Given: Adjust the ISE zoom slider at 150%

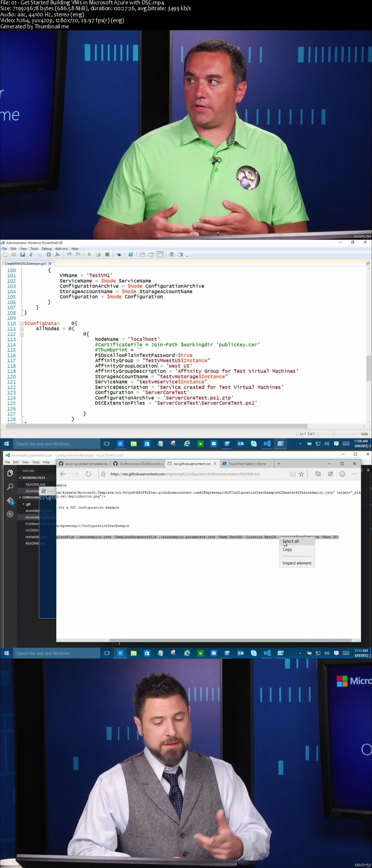Looking at the screenshot, I should pos(333,434).
